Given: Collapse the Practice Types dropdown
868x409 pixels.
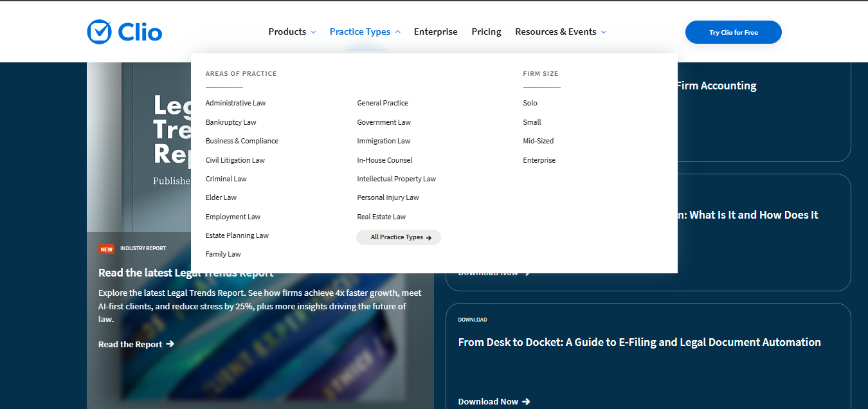Looking at the screenshot, I should 360,31.
